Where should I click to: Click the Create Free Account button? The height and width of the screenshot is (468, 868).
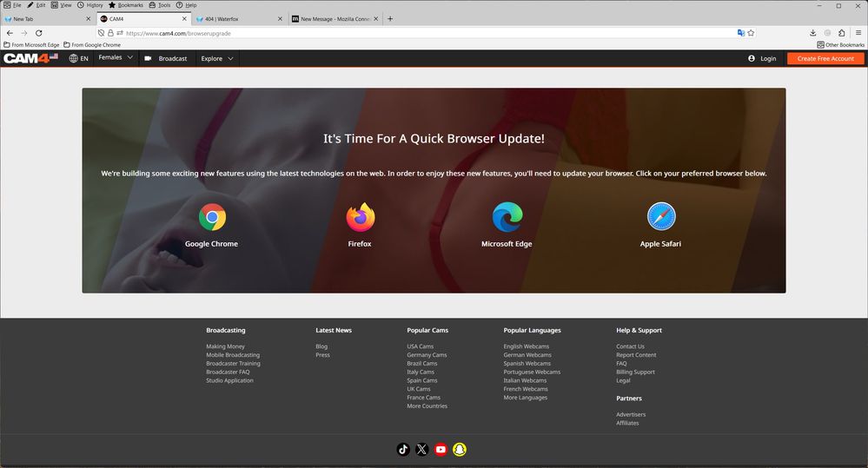(825, 58)
